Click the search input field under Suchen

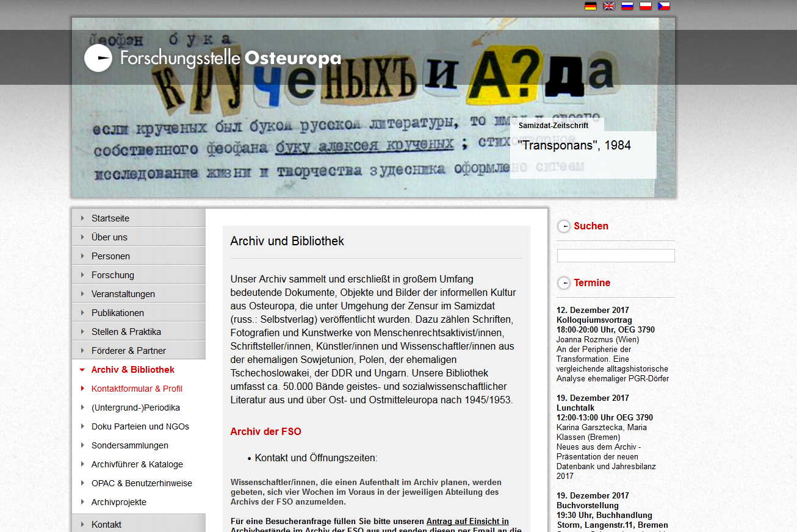616,256
